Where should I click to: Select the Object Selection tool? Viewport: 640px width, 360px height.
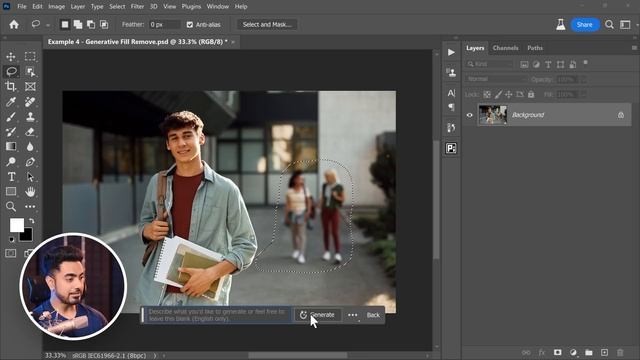click(x=30, y=71)
